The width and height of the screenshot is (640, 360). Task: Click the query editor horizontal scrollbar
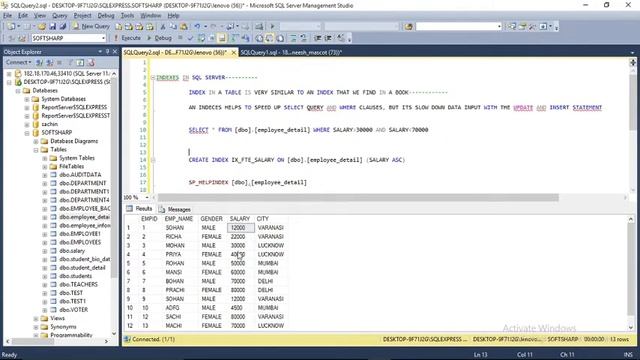(x=358, y=198)
